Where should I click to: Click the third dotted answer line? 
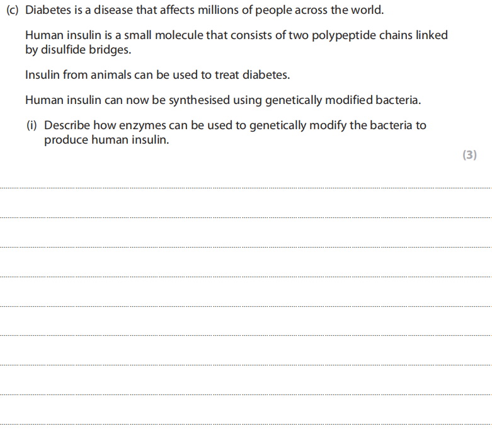click(246, 247)
